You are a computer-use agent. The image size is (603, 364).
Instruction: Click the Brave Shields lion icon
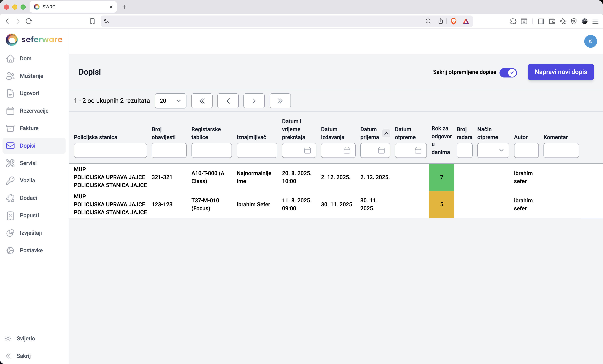453,21
